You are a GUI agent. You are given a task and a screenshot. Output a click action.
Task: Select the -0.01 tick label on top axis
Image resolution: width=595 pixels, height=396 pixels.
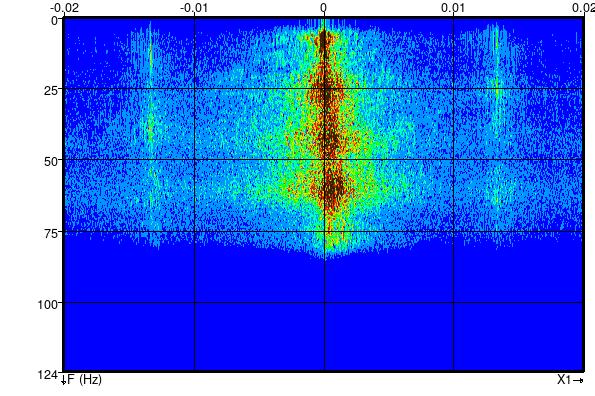tap(194, 8)
